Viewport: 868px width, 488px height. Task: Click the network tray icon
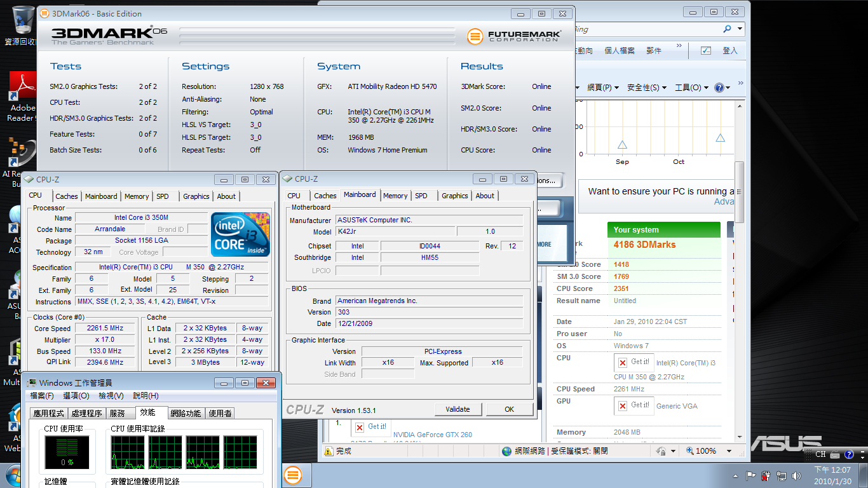tap(780, 475)
